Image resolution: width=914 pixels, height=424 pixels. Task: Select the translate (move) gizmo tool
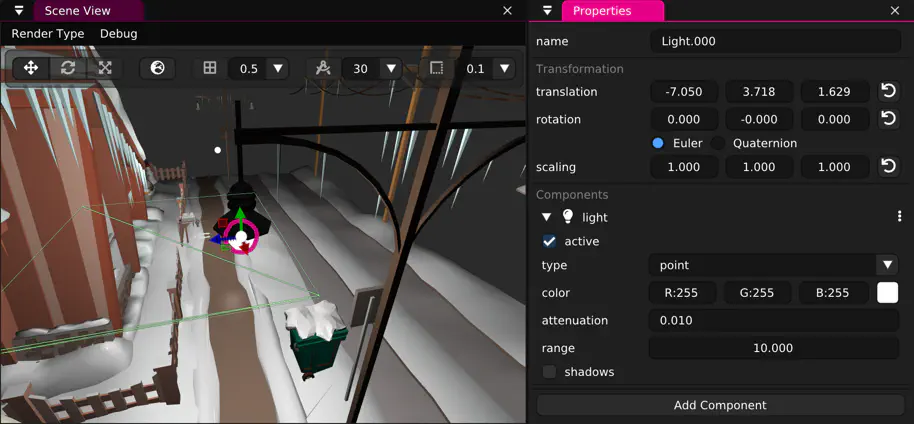point(31,68)
